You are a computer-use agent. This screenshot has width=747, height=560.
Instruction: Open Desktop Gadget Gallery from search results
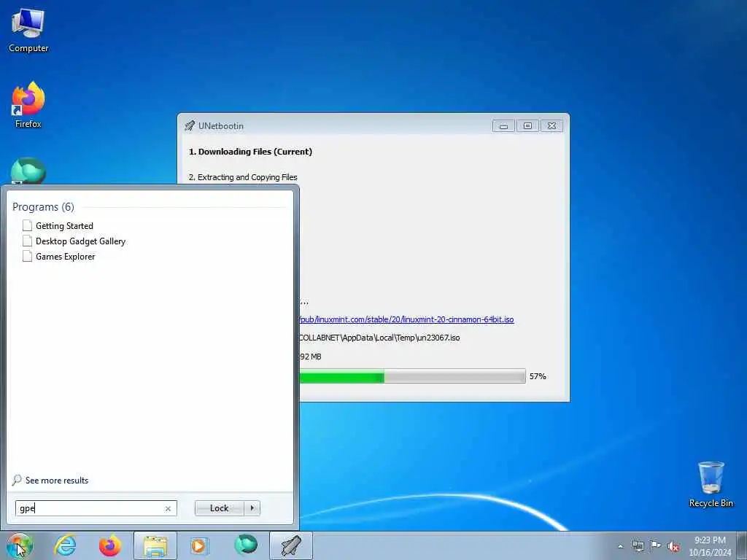[x=80, y=241]
